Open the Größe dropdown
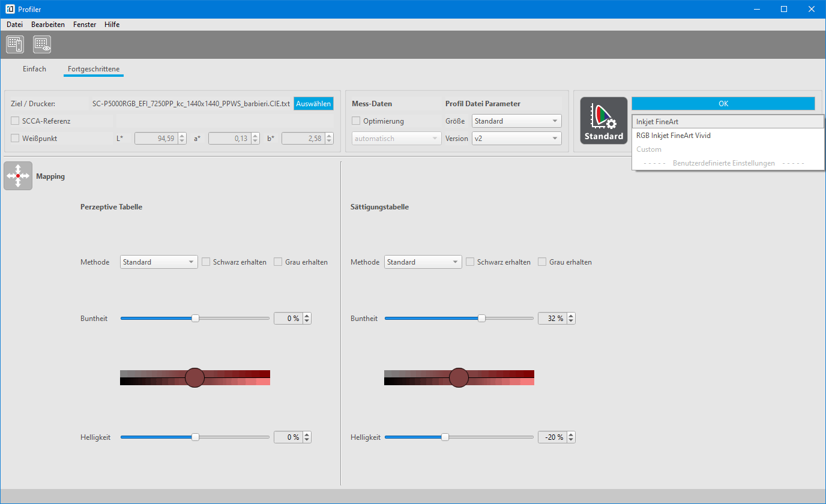The width and height of the screenshot is (826, 504). coord(516,121)
